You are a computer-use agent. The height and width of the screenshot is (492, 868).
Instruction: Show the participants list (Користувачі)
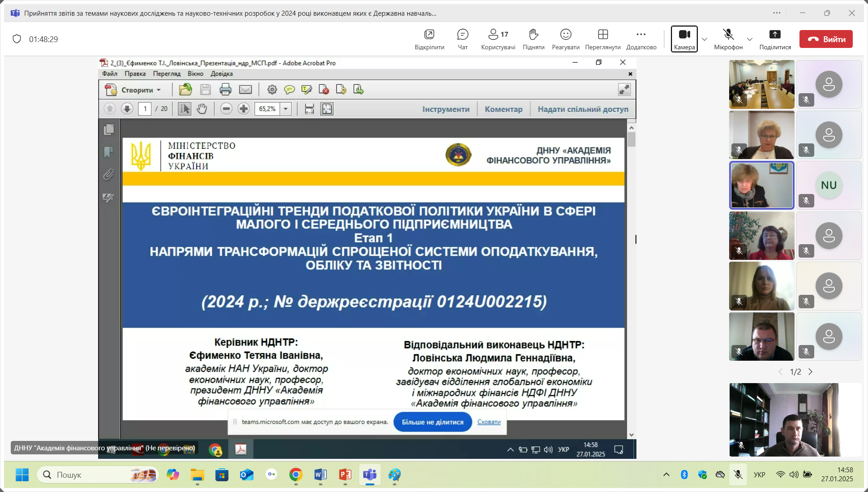point(498,39)
